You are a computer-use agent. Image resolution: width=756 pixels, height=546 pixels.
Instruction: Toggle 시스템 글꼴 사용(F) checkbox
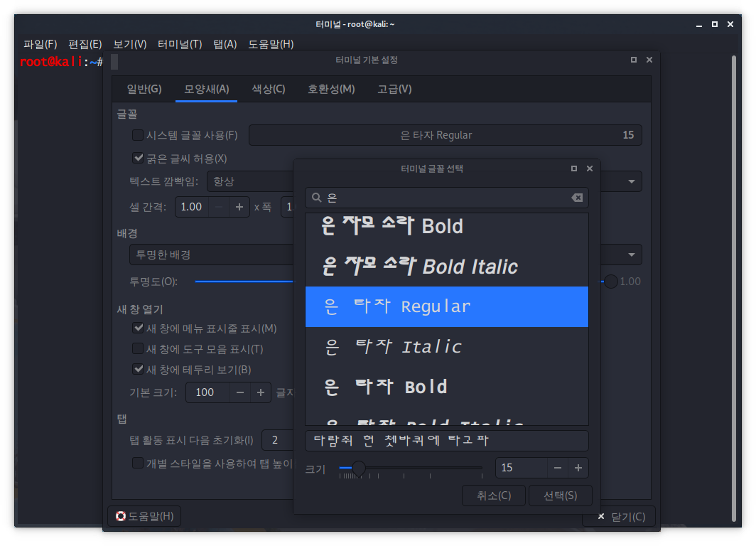coord(138,135)
